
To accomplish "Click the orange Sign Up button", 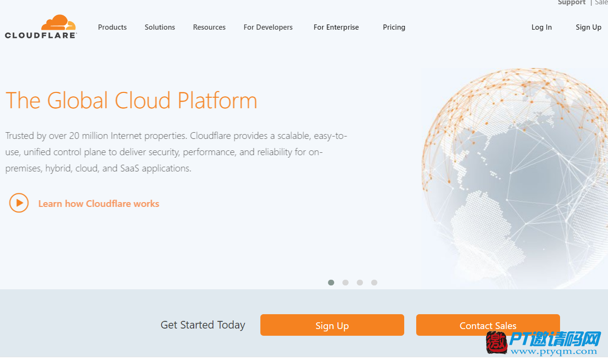I will point(332,325).
